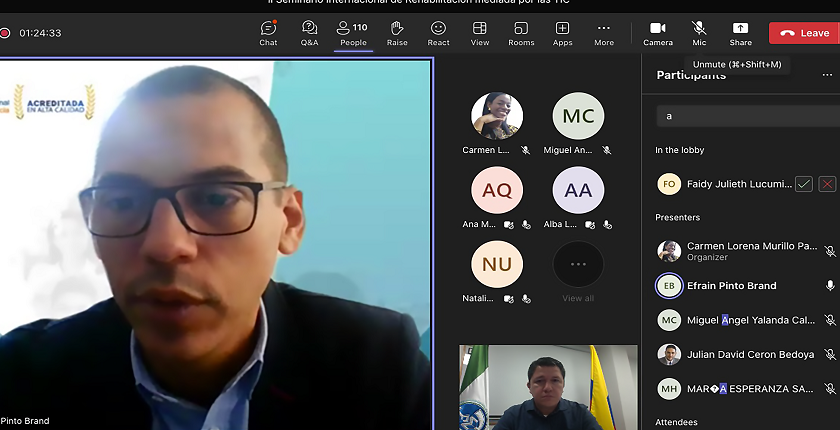Click muted mic icon for the ESPERANZA row

830,389
